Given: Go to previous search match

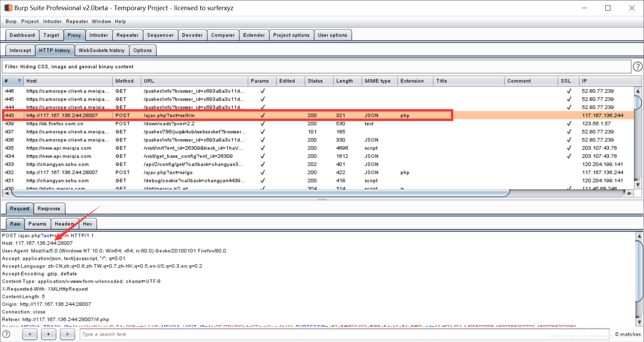Looking at the screenshot, I should click(30, 334).
